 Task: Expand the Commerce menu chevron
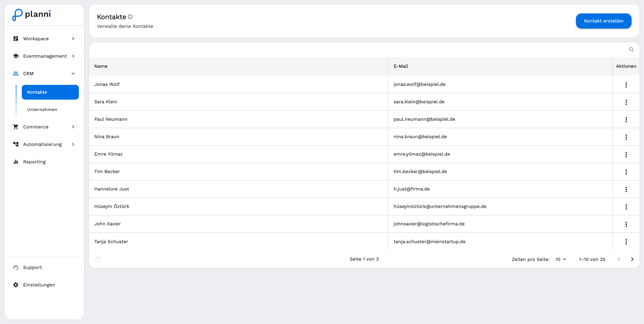(x=73, y=127)
